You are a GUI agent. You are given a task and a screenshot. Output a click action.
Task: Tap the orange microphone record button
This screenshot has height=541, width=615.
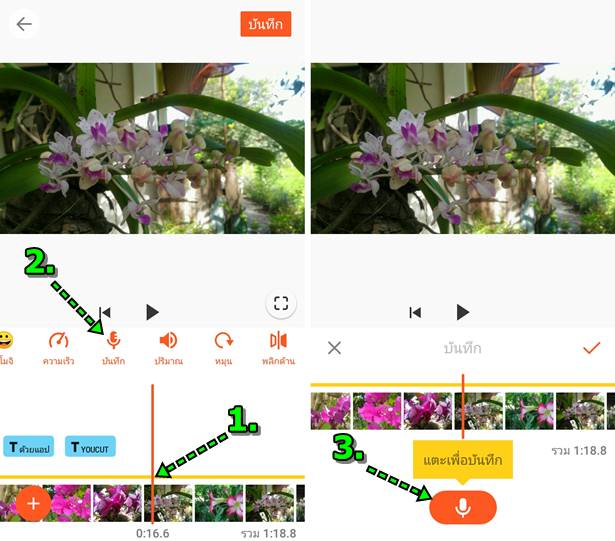pyautogui.click(x=463, y=507)
